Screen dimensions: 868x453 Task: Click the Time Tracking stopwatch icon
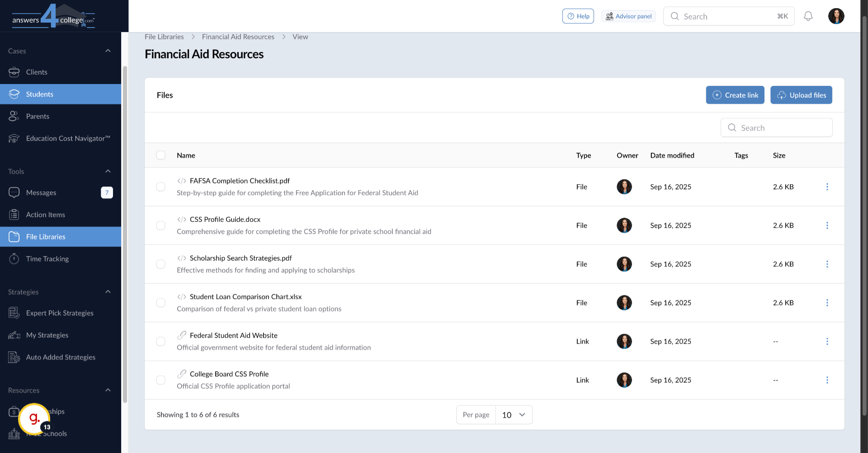click(14, 259)
